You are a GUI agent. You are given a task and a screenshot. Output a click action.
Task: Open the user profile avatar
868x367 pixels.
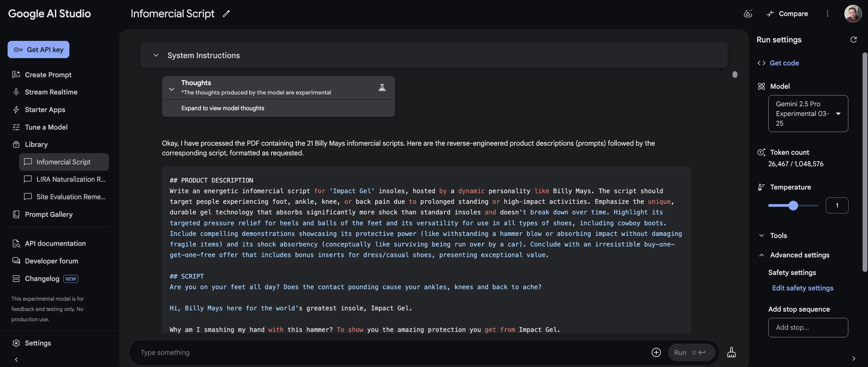point(853,14)
